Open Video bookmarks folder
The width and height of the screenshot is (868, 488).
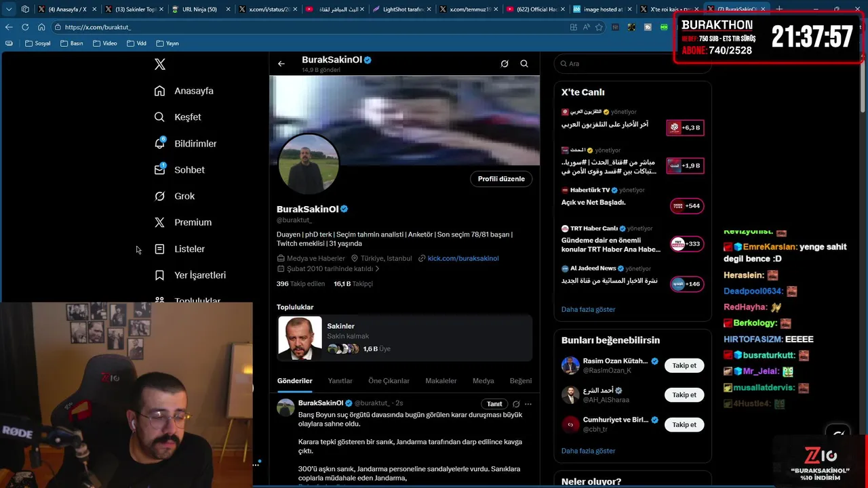coord(104,43)
